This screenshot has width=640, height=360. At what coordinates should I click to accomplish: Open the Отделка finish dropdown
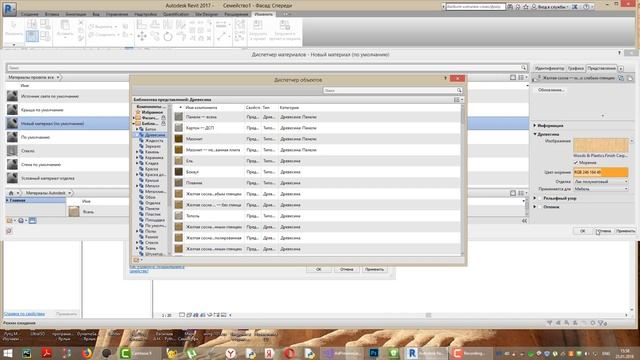pyautogui.click(x=601, y=181)
